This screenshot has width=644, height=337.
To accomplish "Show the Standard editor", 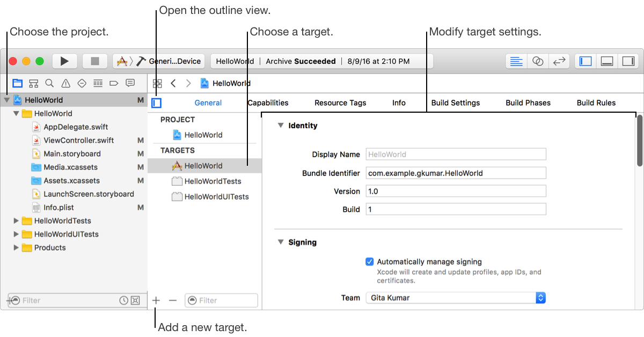I will [516, 61].
